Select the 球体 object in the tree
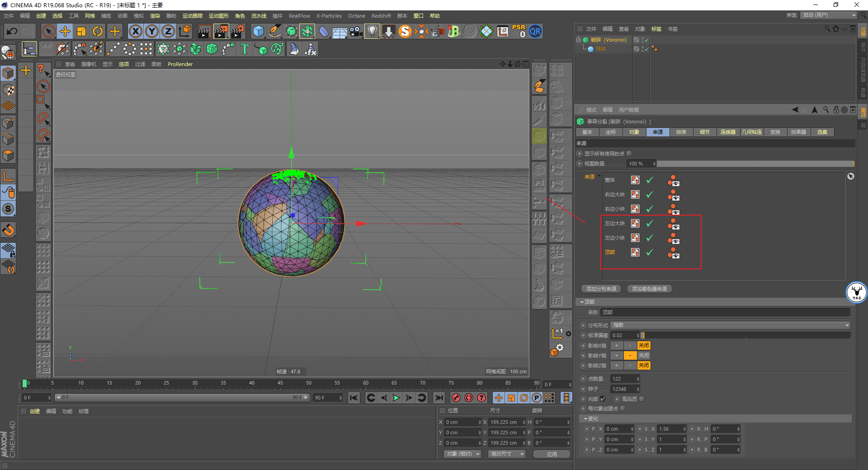 pyautogui.click(x=600, y=49)
